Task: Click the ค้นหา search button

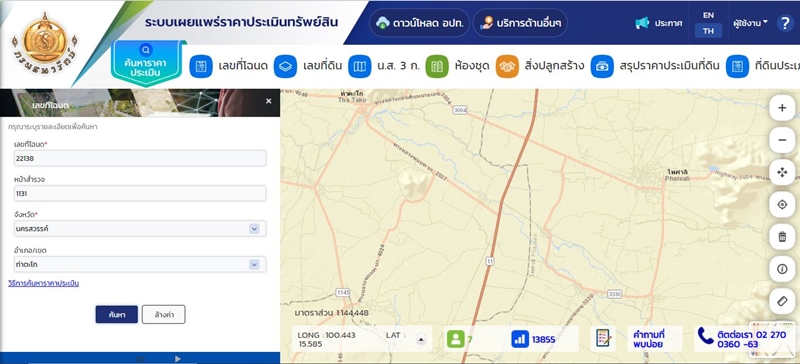Action: pos(116,314)
